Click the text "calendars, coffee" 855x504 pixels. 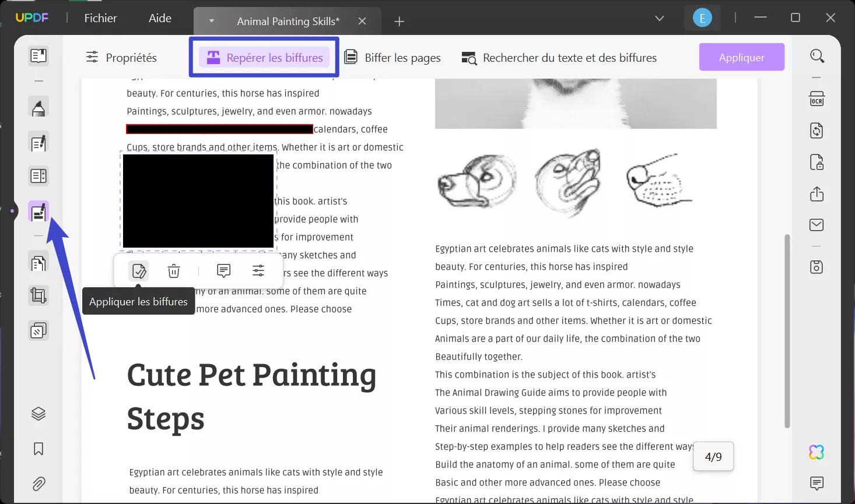[x=351, y=129]
